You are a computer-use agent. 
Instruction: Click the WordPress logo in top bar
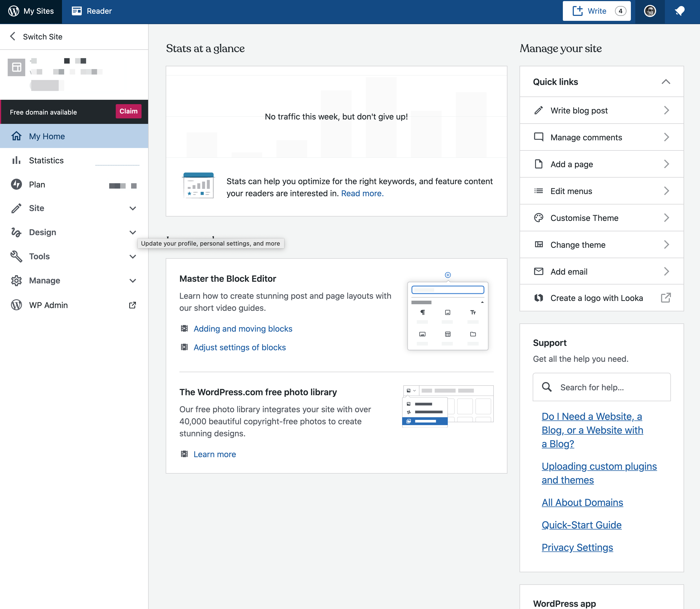coord(14,11)
